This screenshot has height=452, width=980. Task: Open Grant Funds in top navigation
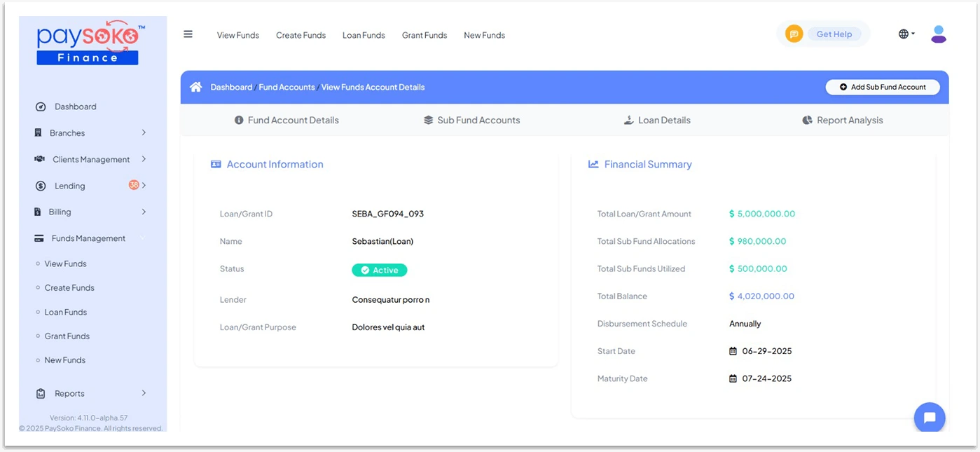(x=425, y=35)
